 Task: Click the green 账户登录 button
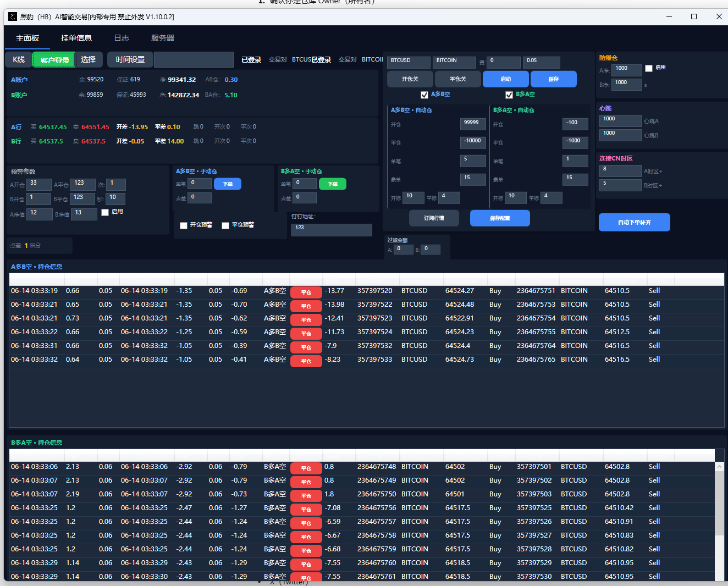pyautogui.click(x=54, y=60)
